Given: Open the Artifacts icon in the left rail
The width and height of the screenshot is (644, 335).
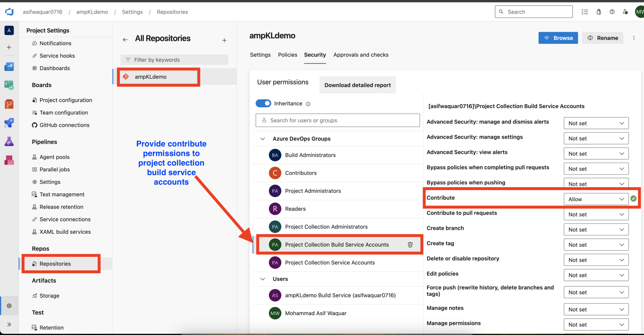Looking at the screenshot, I should (x=9, y=160).
